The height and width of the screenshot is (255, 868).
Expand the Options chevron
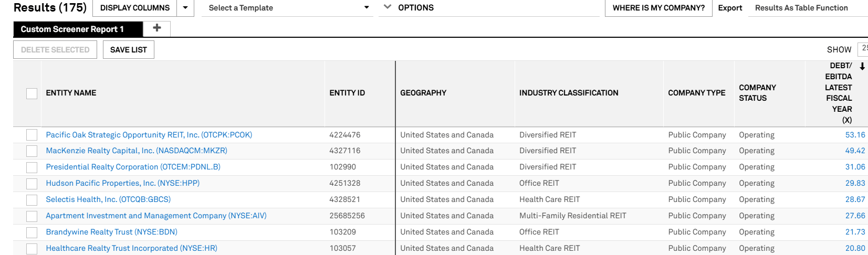click(x=388, y=7)
